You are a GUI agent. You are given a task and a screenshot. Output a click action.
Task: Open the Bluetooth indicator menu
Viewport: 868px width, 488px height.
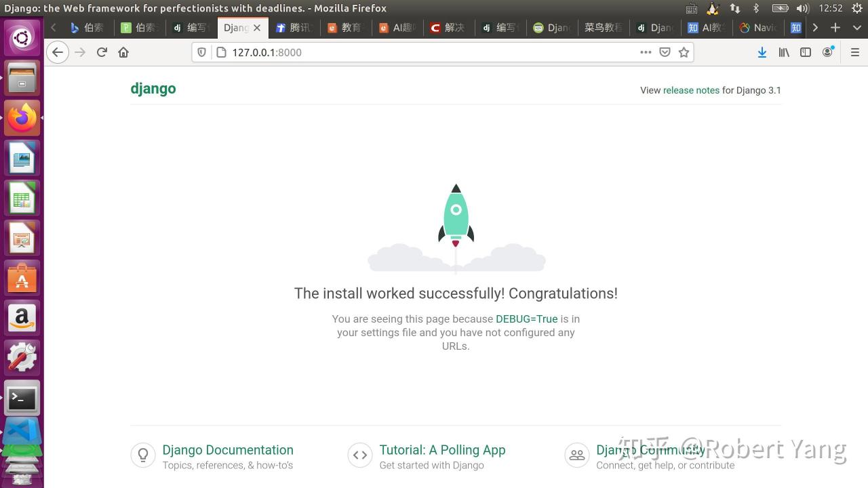click(756, 8)
